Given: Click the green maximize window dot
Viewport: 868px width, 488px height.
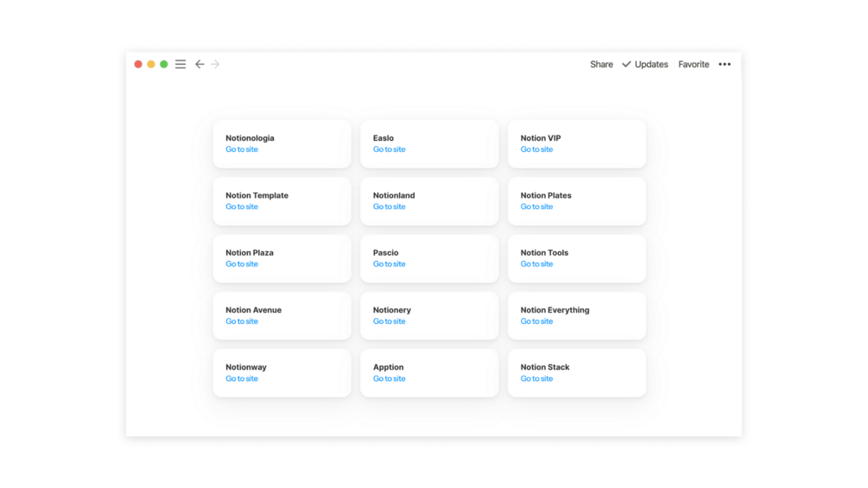Looking at the screenshot, I should (x=164, y=64).
